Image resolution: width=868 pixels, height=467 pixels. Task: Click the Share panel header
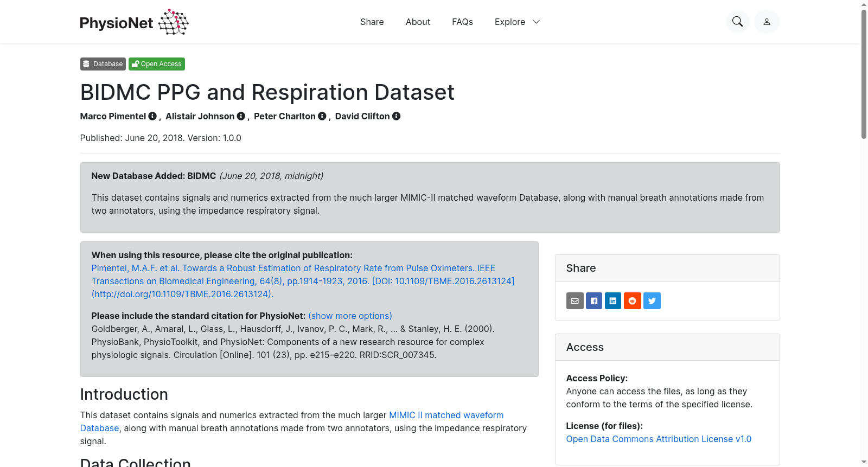click(667, 268)
